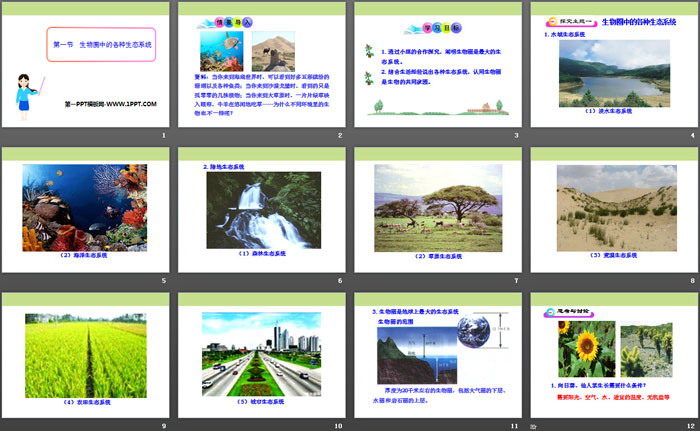Image resolution: width=700 pixels, height=431 pixels.
Task: Click the pink-bordered title box on slide 1
Action: click(101, 46)
